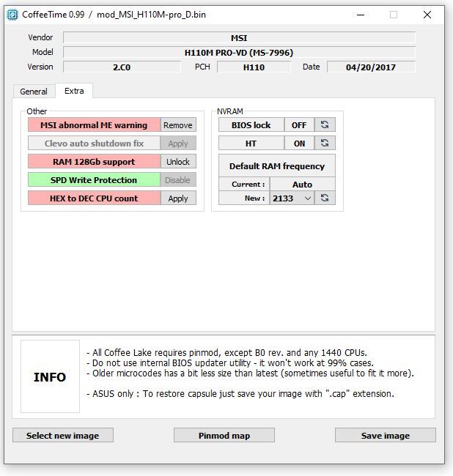This screenshot has height=476, width=453.
Task: Switch to the General tab
Action: 34,92
